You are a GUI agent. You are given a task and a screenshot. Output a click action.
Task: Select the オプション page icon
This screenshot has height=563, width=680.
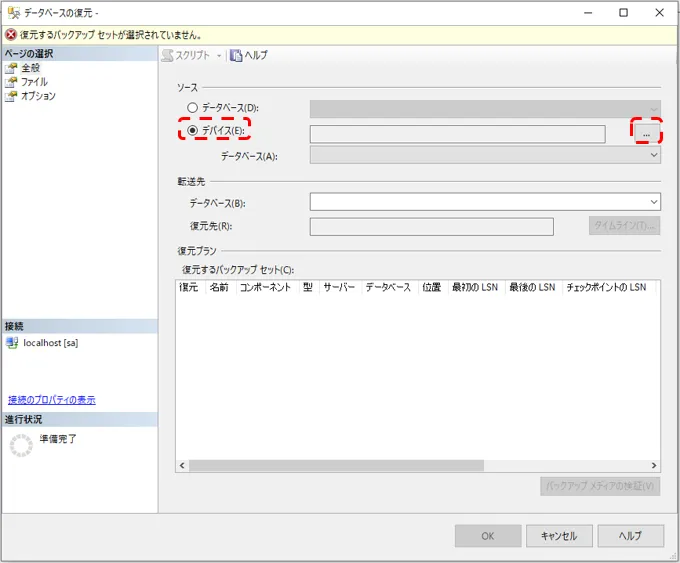click(12, 96)
